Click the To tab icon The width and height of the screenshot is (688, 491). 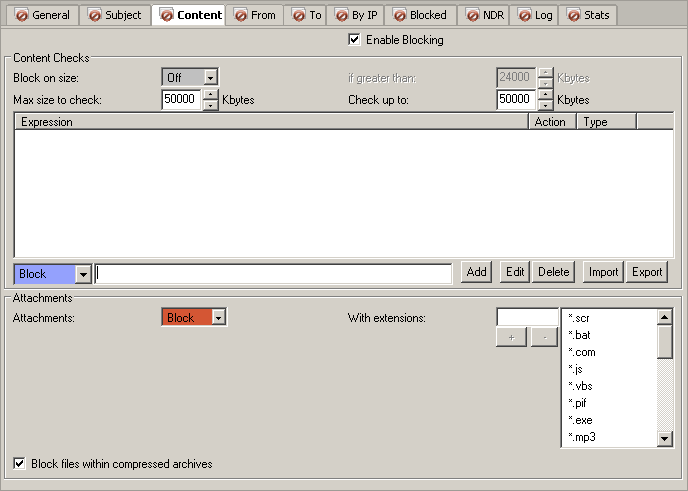[298, 15]
